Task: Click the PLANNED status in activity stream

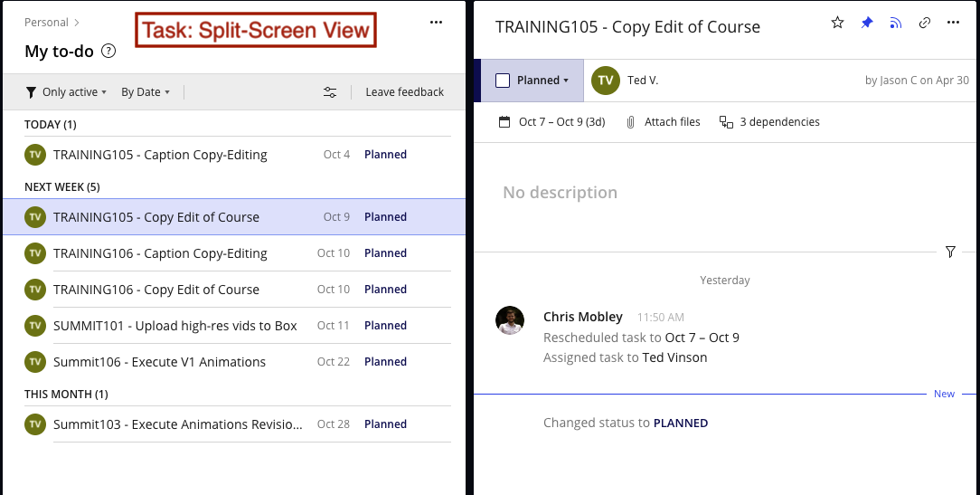Action: pos(681,423)
